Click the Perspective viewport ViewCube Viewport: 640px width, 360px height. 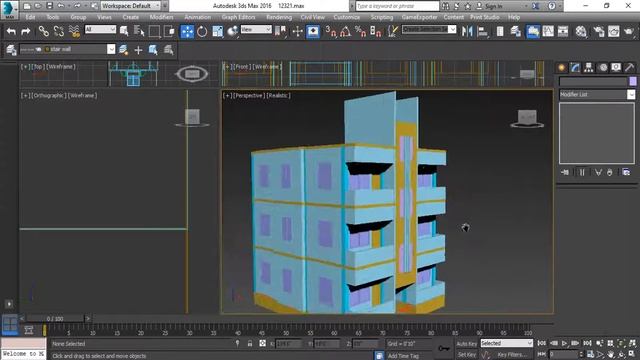pos(527,118)
